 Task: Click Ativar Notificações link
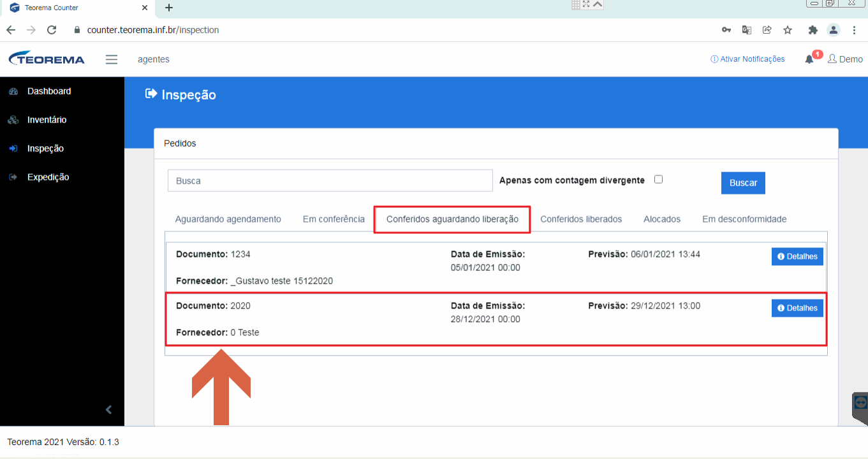(x=747, y=59)
